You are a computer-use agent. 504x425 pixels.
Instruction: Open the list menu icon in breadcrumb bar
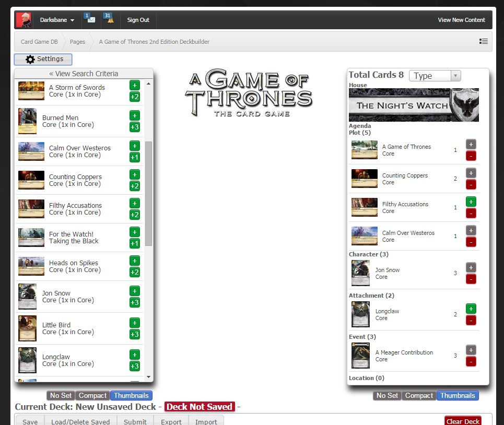(x=484, y=41)
